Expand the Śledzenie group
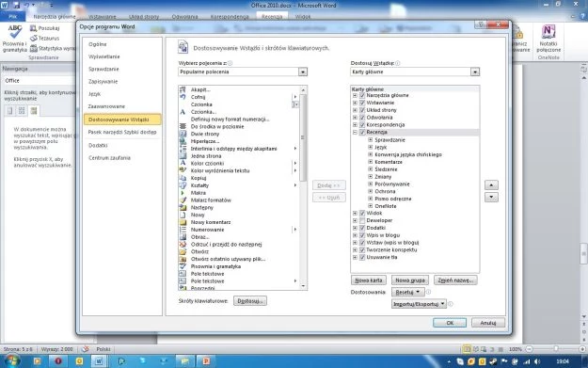The width and height of the screenshot is (588, 368). pos(370,169)
